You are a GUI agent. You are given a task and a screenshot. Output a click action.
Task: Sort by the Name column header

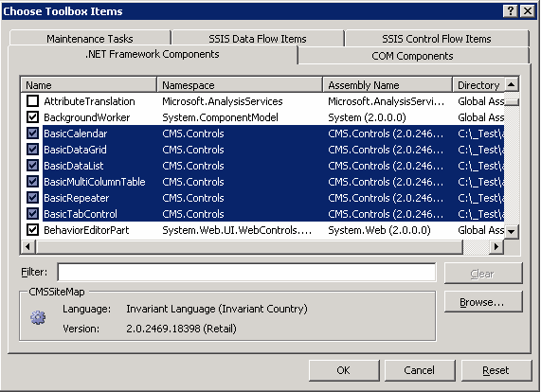[89, 85]
